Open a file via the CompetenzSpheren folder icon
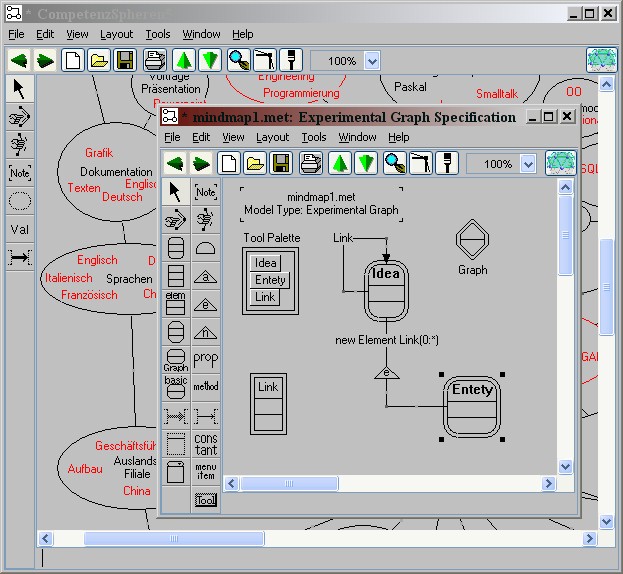Viewport: 623px width, 574px height. (99, 61)
